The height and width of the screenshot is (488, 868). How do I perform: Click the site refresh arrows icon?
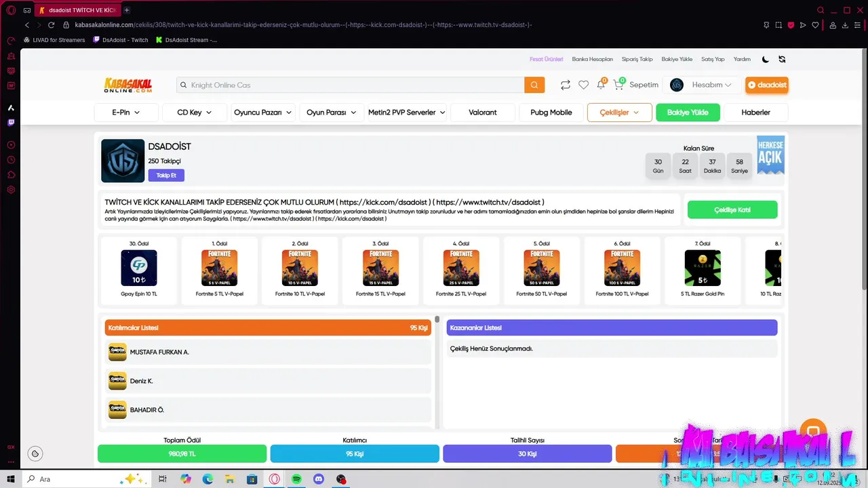tap(782, 59)
